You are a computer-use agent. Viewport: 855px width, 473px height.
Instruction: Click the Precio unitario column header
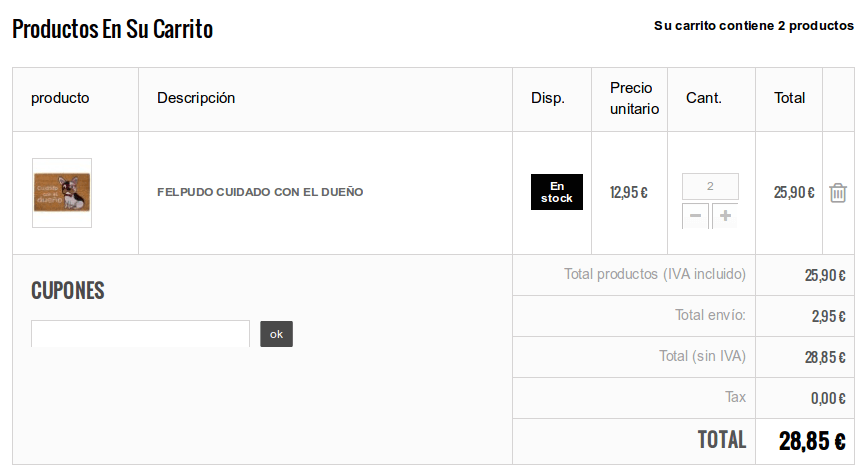pos(634,98)
